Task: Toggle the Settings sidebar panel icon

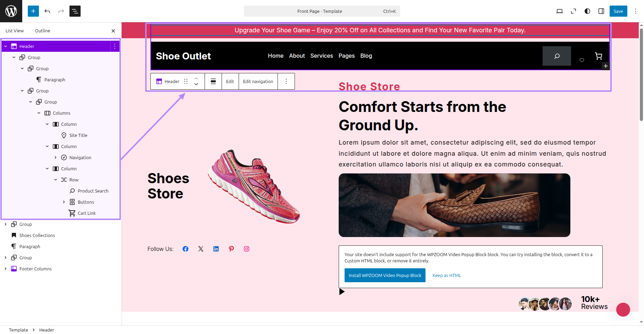Action: pos(601,11)
